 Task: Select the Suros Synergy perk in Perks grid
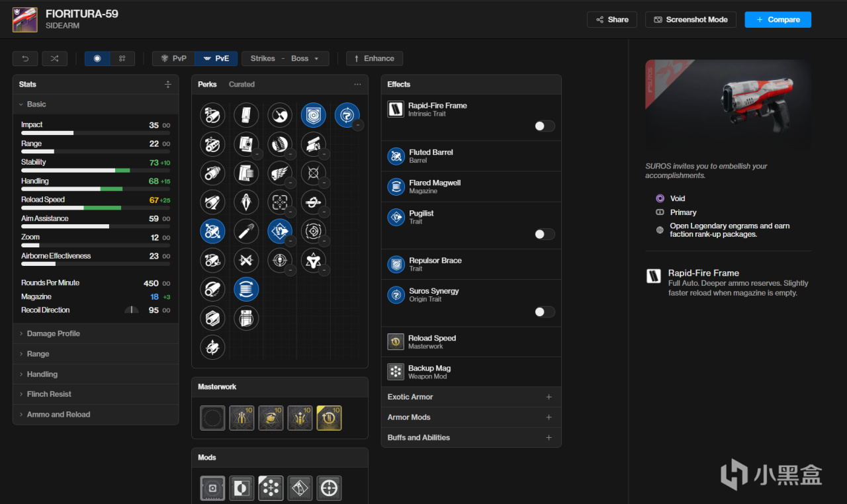347,114
